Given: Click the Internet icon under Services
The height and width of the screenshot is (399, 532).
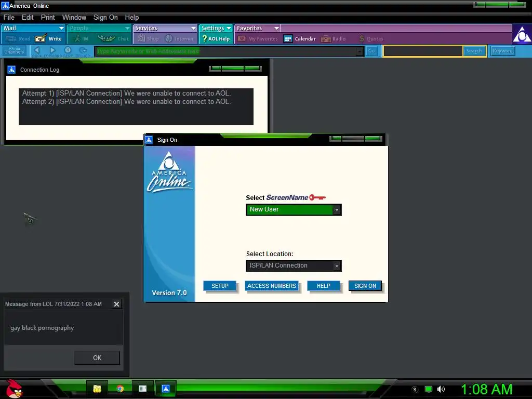Looking at the screenshot, I should coord(179,38).
